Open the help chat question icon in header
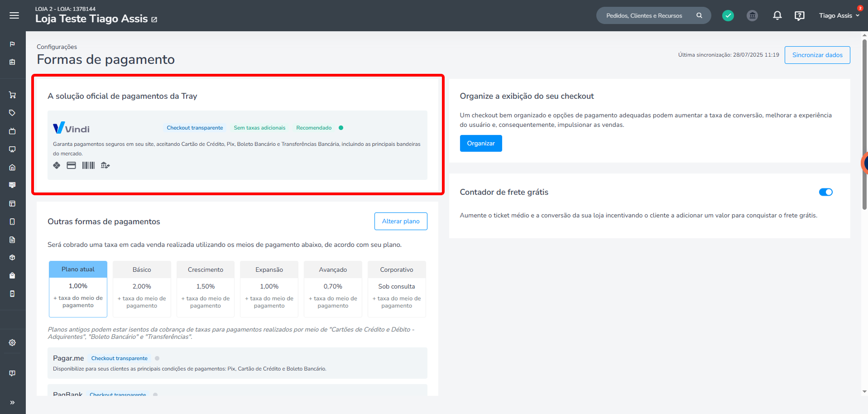868x414 pixels. click(x=799, y=15)
